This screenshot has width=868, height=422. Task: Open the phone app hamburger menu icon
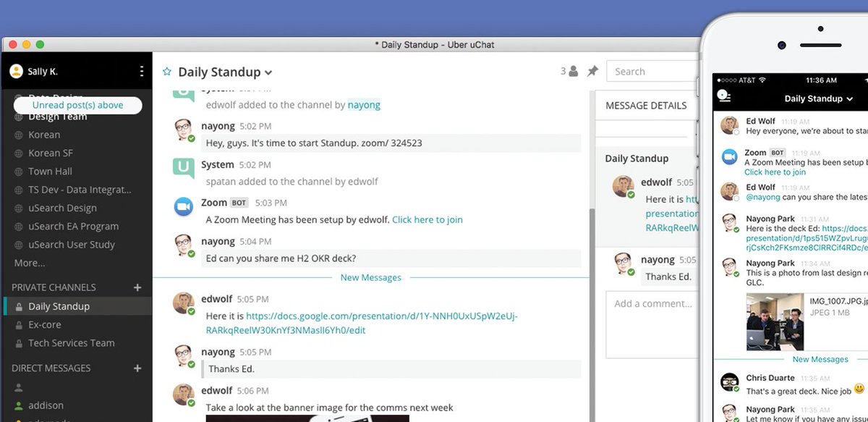(724, 96)
